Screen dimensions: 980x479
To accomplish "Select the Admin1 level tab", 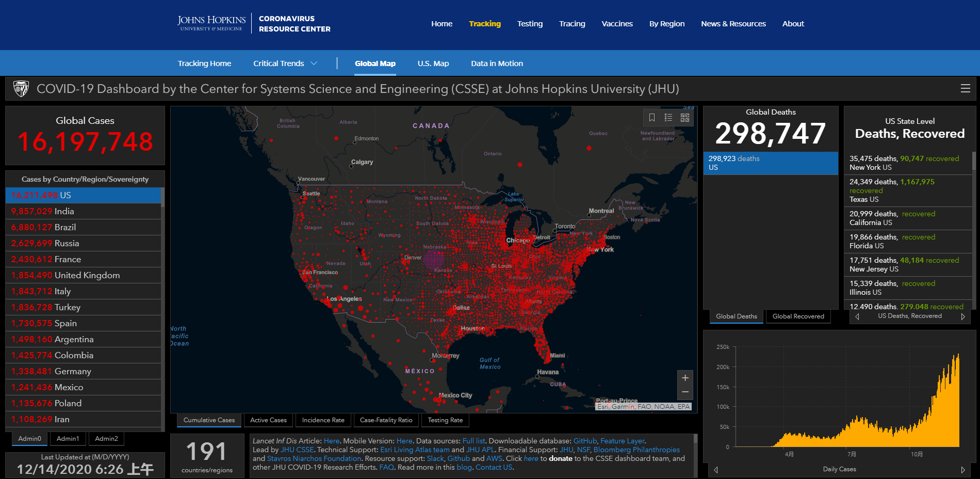I will (x=68, y=439).
